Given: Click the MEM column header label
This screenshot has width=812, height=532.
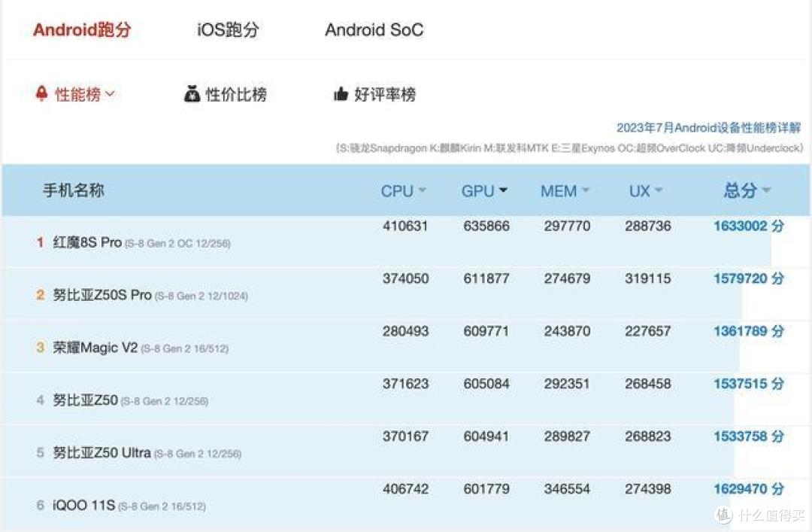Looking at the screenshot, I should pos(559,191).
